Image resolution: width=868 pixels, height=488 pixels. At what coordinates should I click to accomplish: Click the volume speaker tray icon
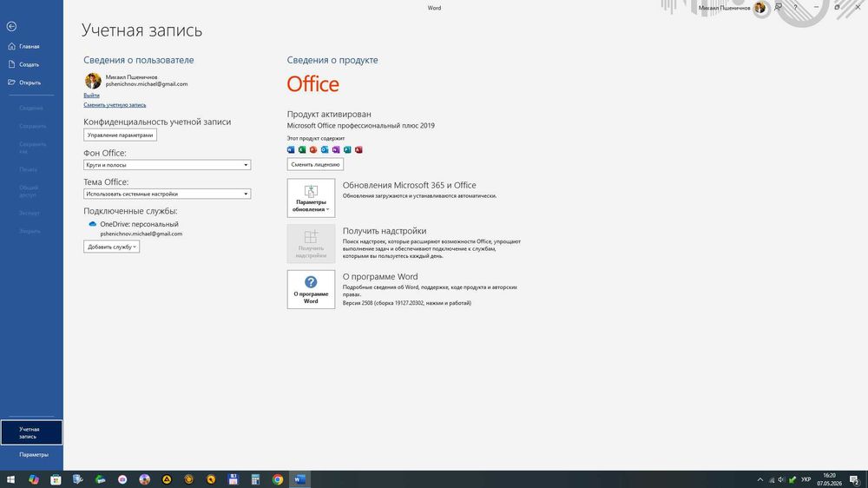pos(781,479)
